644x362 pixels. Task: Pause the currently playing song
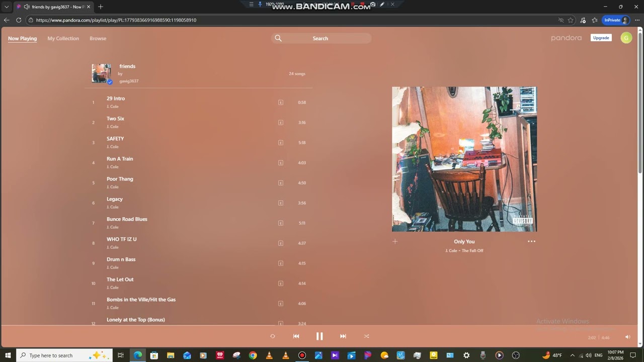tap(319, 336)
